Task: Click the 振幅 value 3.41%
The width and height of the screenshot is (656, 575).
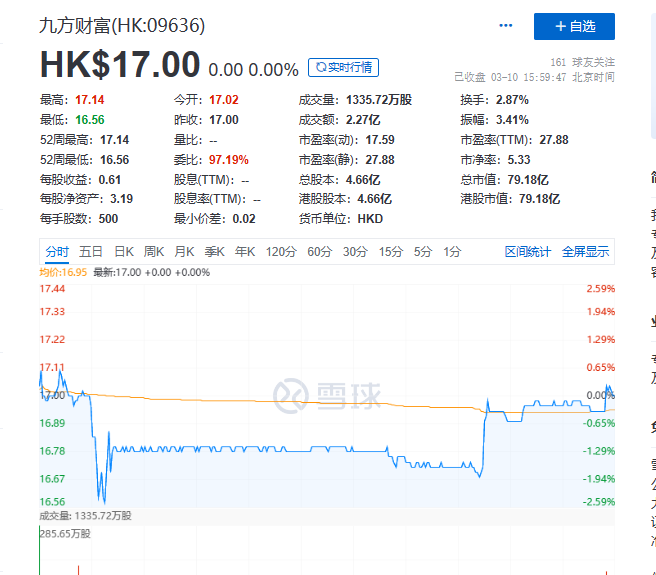Action: coord(512,120)
